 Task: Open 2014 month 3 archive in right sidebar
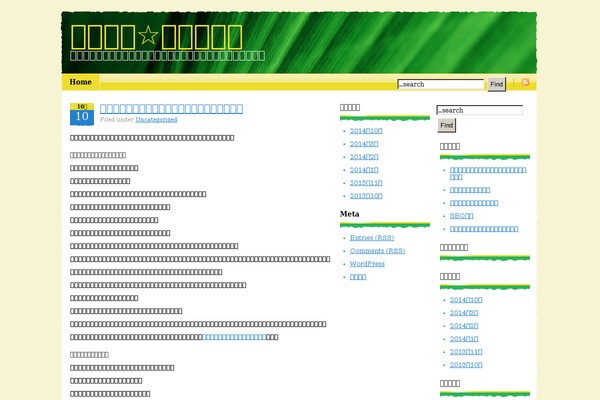click(x=464, y=313)
